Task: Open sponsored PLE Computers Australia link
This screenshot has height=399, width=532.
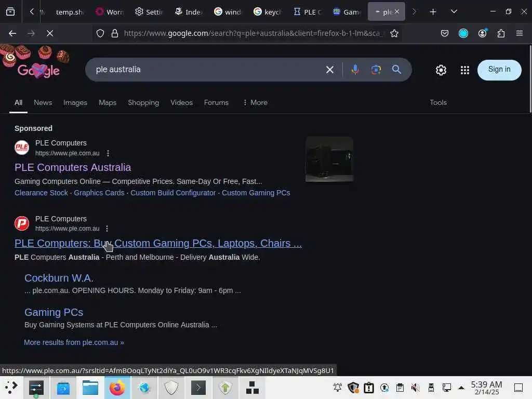Action: point(73,167)
